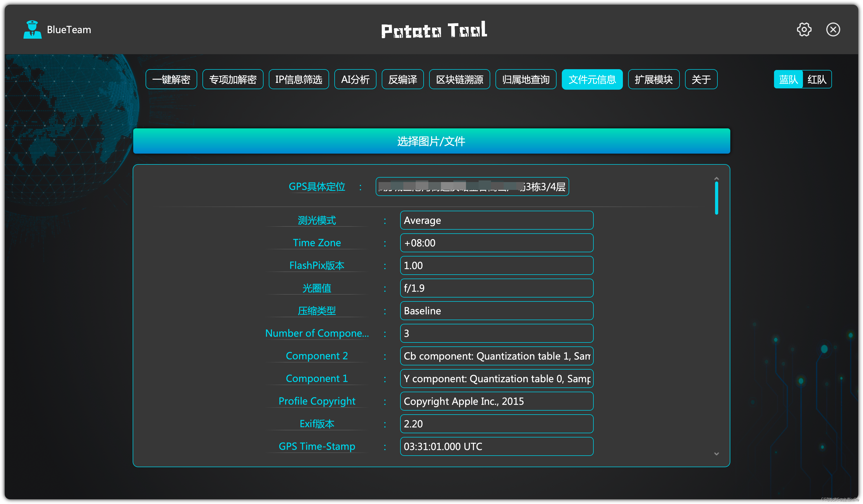The image size is (863, 504).
Task: Open the 一键解密 tab
Action: [171, 79]
